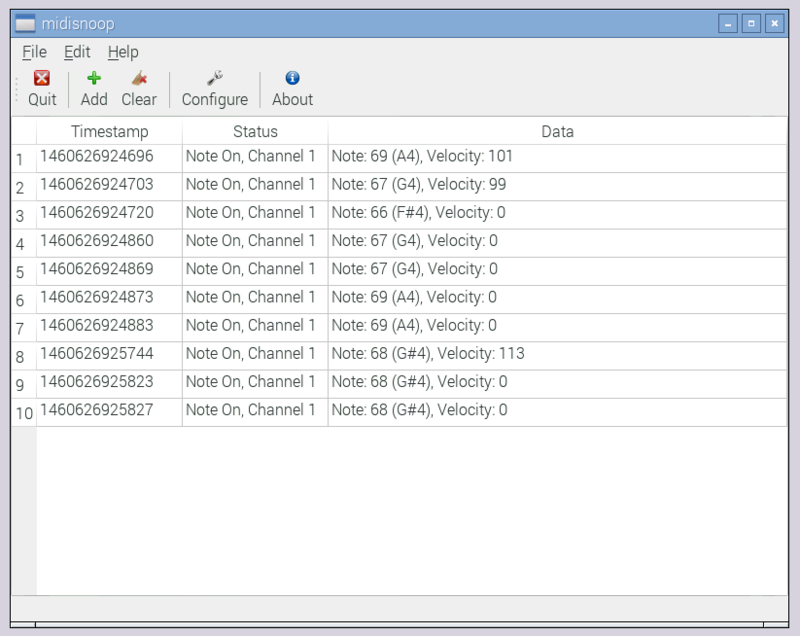Select timestamp cell 1460626924696
The height and width of the screenshot is (636, 800).
tap(109, 159)
